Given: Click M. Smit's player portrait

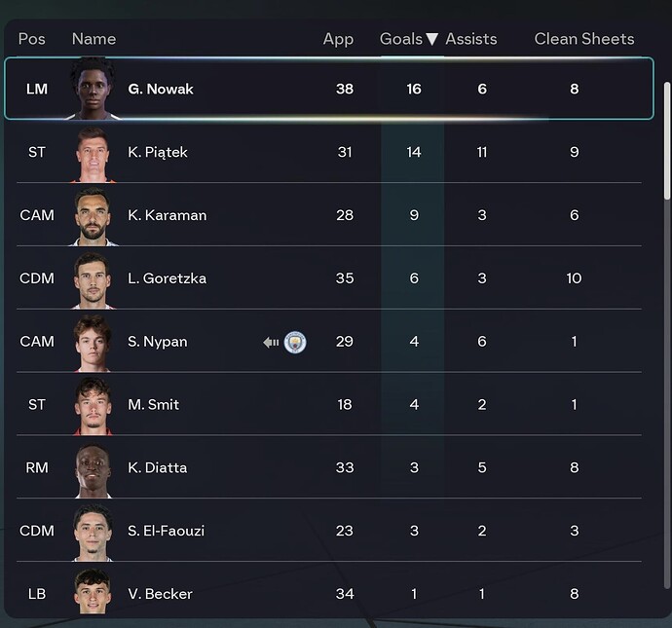Looking at the screenshot, I should [94, 405].
